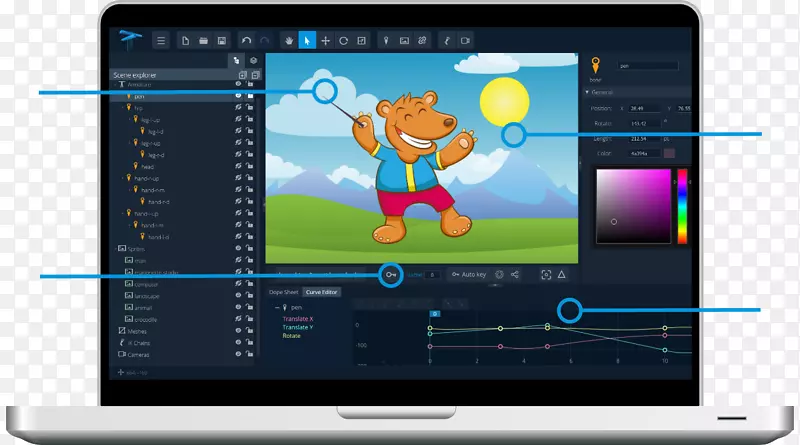Activate the select arrow tool
The height and width of the screenshot is (445, 800).
click(307, 41)
